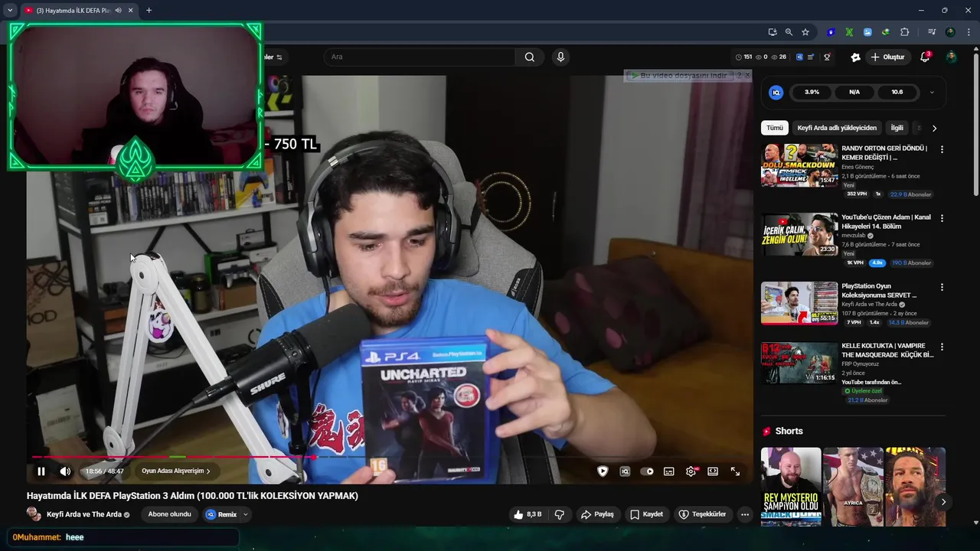The height and width of the screenshot is (551, 980).
Task: Dislike the video
Action: 560,514
